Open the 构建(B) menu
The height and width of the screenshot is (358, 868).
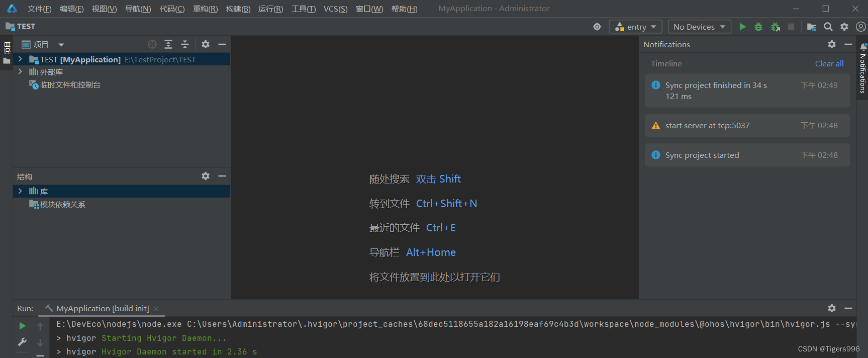pyautogui.click(x=238, y=9)
